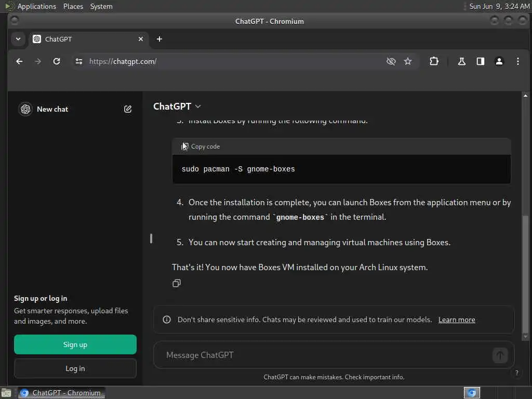Image resolution: width=532 pixels, height=399 pixels.
Task: Click the scroll down arrow of the page
Action: pos(525,336)
